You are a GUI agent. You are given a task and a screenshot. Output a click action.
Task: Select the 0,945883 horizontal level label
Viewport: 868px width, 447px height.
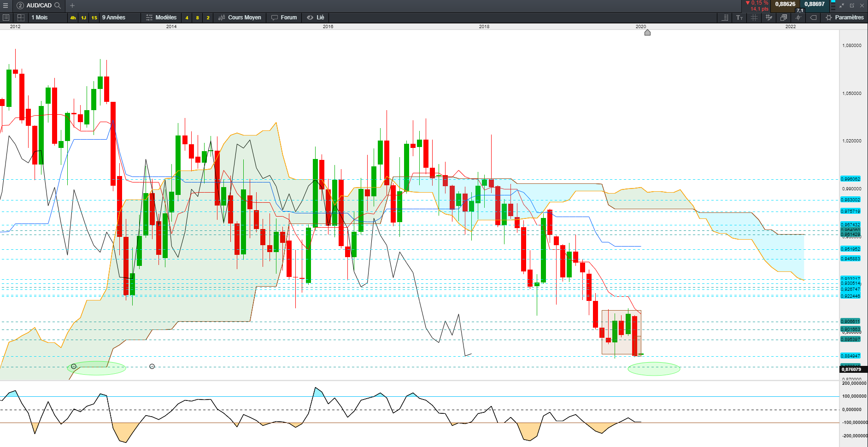[850, 259]
